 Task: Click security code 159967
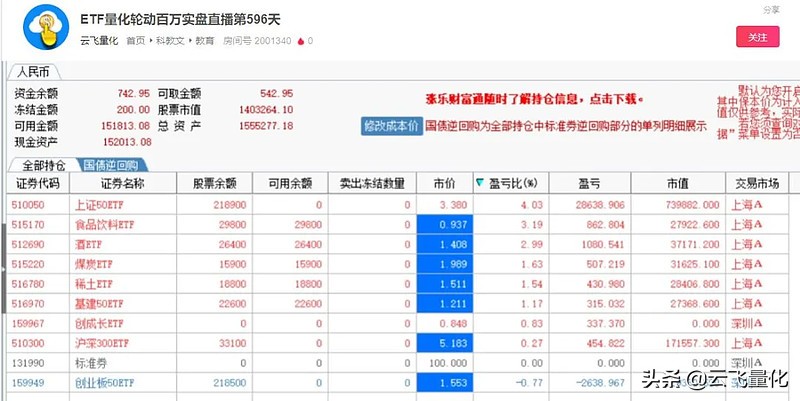point(28,323)
